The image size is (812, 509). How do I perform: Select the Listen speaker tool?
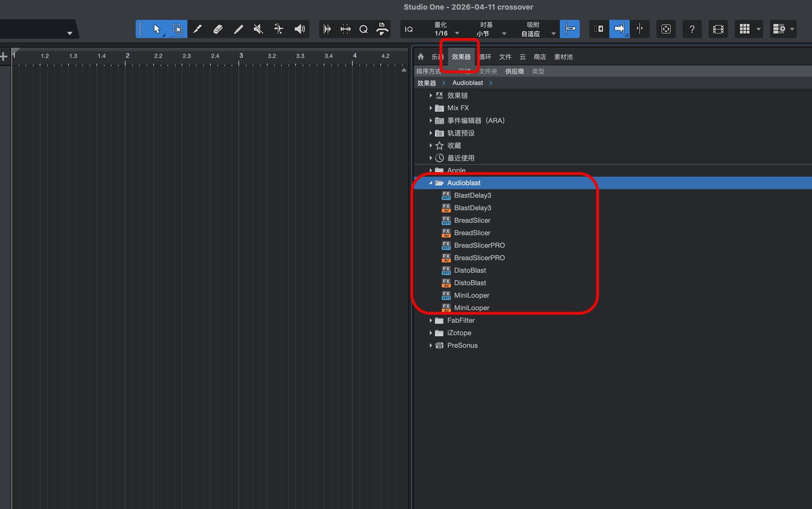tap(299, 29)
